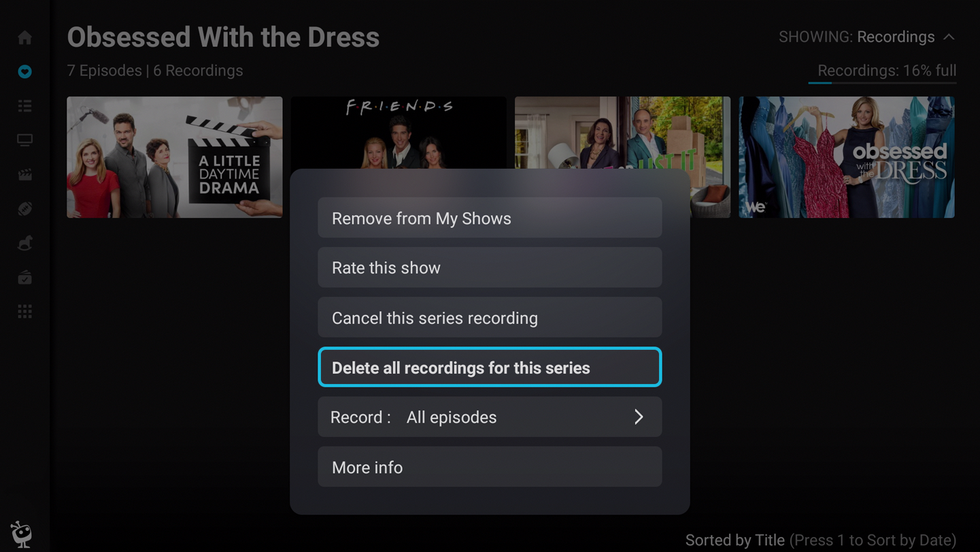Open Kids rocking horse icon in sidebar

[x=25, y=243]
